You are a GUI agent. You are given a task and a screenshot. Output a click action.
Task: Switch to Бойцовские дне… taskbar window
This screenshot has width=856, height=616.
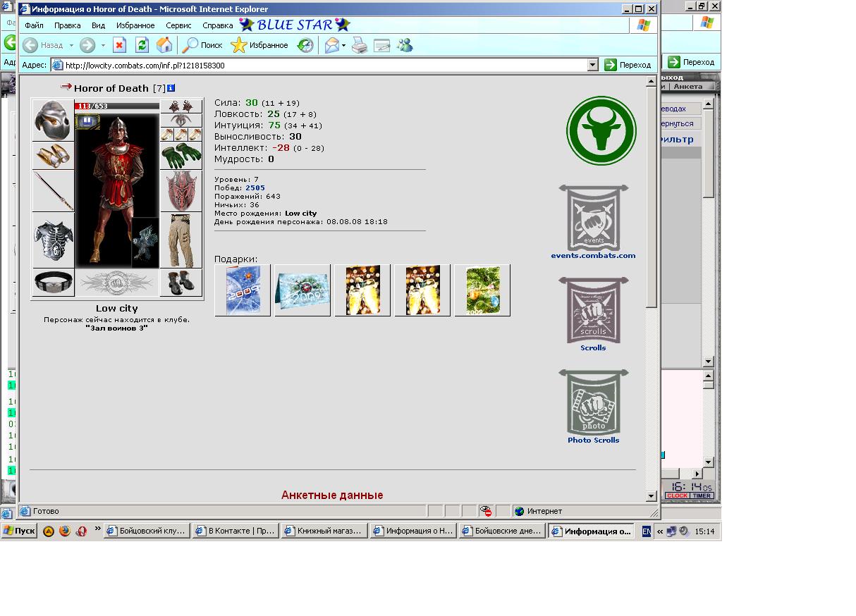pos(502,531)
